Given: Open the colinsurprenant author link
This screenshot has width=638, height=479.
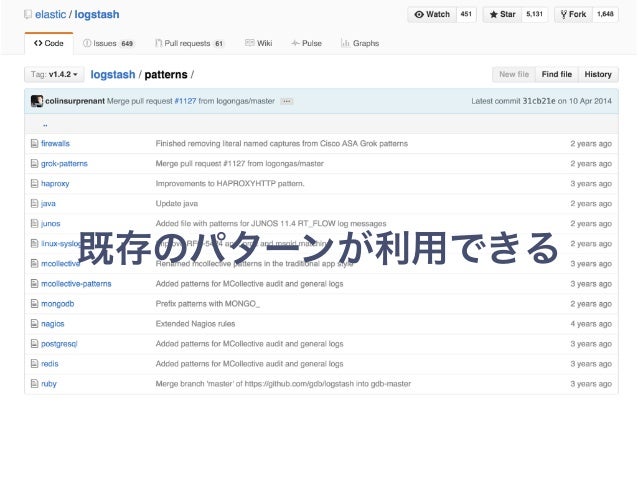Looking at the screenshot, I should point(75,101).
